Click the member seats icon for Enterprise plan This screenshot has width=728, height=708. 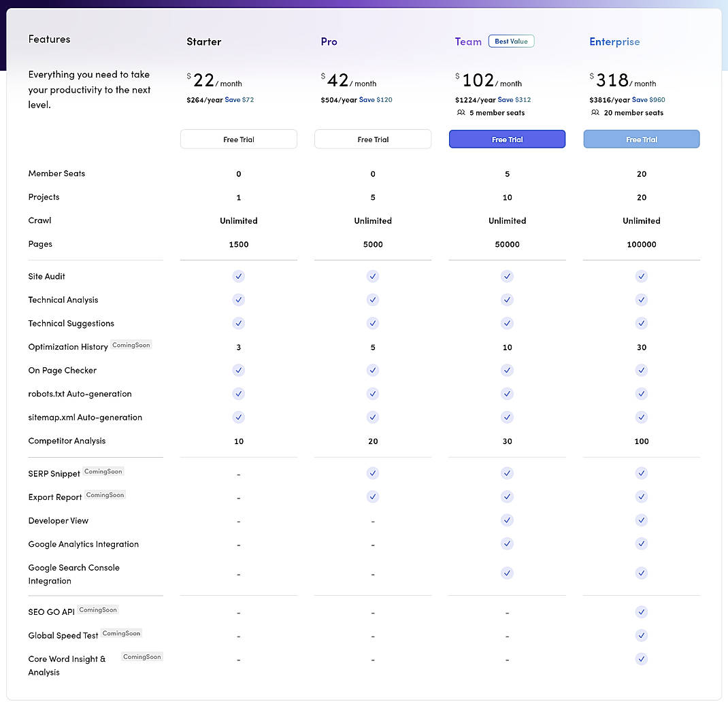[597, 113]
